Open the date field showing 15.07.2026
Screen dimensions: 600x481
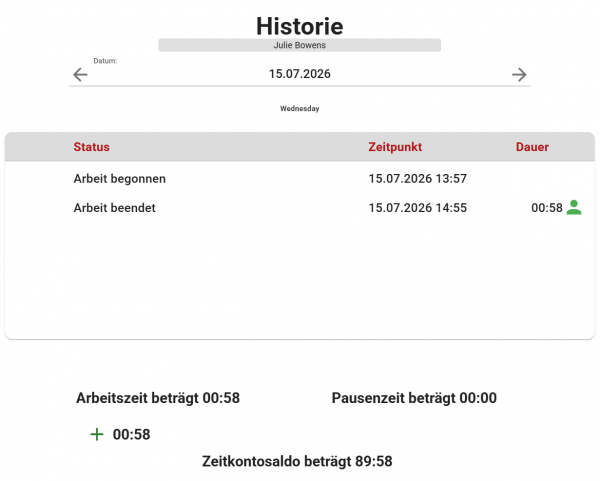(300, 74)
